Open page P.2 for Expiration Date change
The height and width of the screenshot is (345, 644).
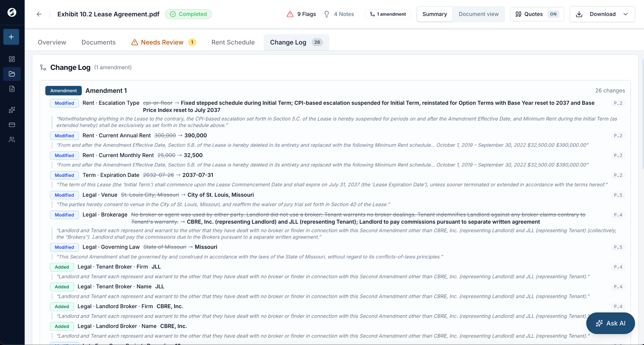pos(618,175)
